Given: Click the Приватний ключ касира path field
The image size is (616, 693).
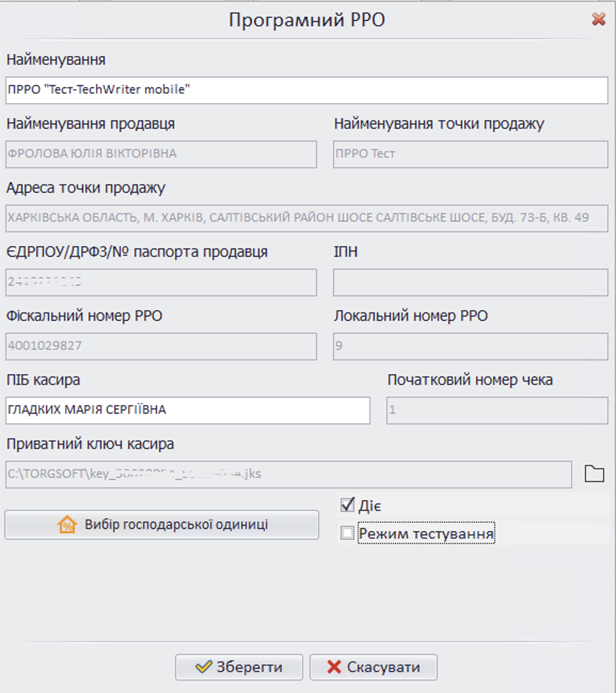Looking at the screenshot, I should [291, 473].
